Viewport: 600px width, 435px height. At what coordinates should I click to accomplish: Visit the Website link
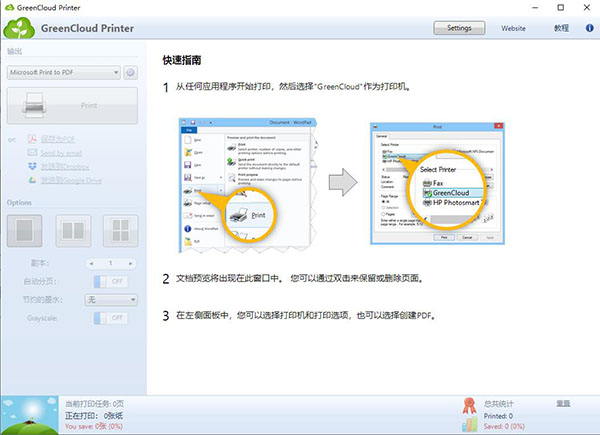514,28
